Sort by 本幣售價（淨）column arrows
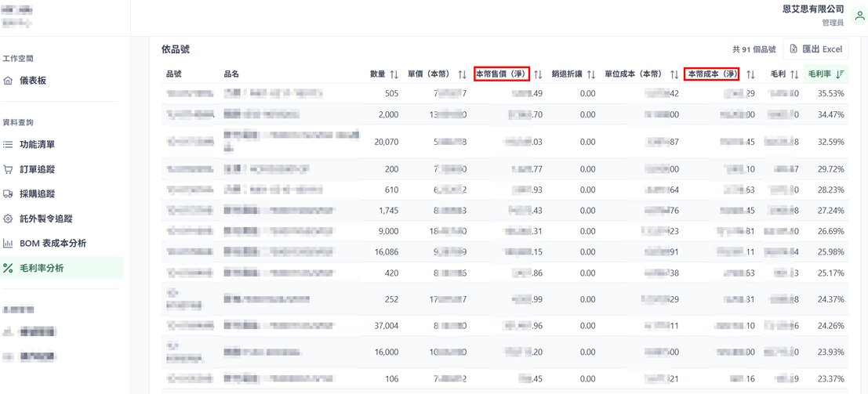This screenshot has width=868, height=394. coord(538,74)
